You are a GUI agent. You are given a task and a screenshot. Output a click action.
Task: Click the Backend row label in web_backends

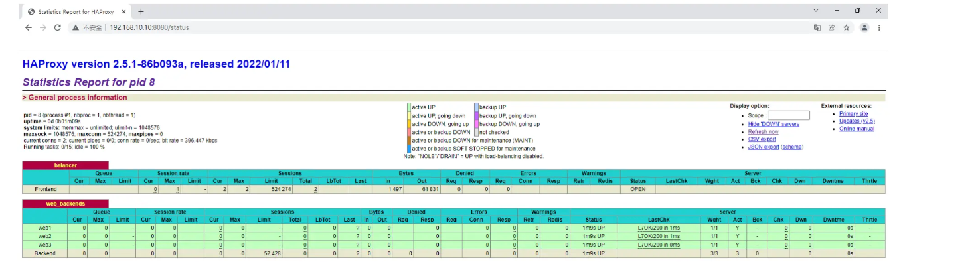pos(45,253)
